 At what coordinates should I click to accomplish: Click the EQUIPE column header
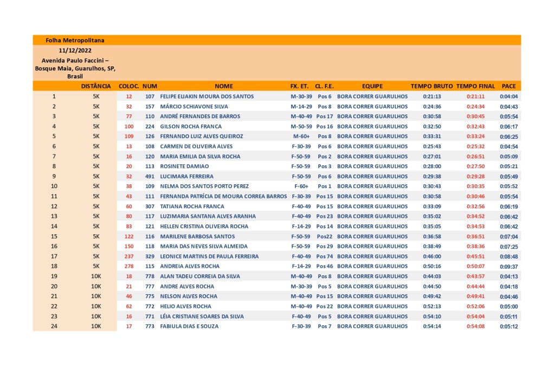click(x=372, y=86)
